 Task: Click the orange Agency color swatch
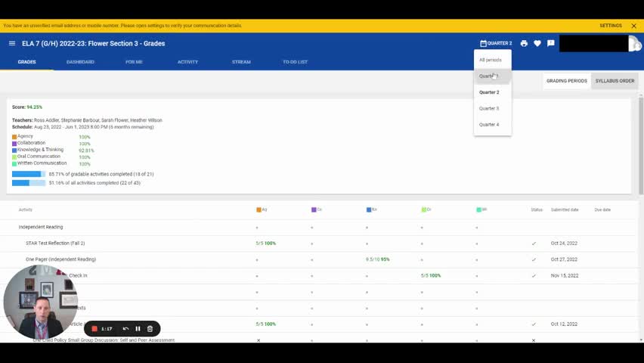(x=14, y=137)
